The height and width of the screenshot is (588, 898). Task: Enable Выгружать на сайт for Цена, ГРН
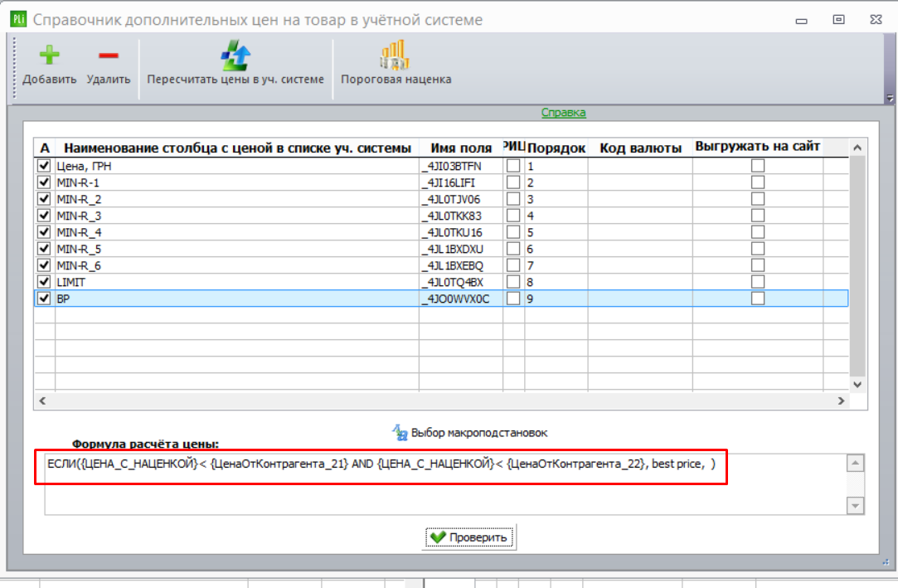pos(758,166)
